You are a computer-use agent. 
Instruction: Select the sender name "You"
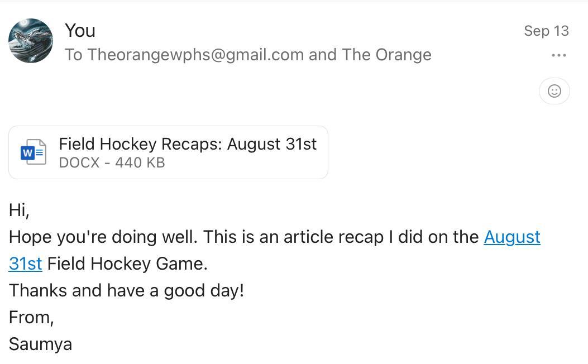(x=80, y=30)
